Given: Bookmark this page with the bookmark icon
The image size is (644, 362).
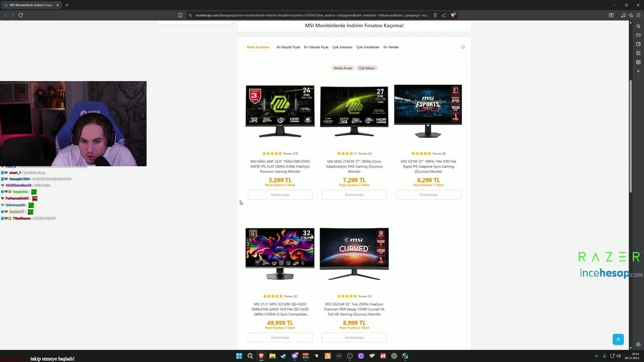Looking at the screenshot, I should click(x=180, y=15).
